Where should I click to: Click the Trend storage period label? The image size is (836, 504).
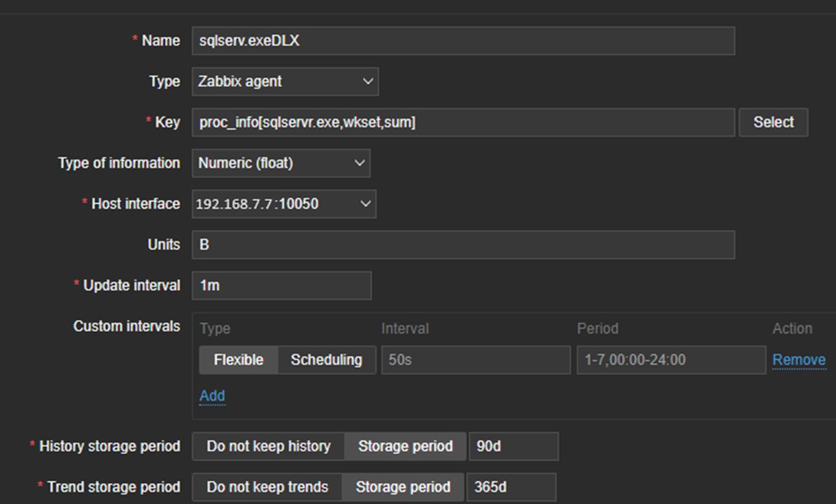[114, 487]
